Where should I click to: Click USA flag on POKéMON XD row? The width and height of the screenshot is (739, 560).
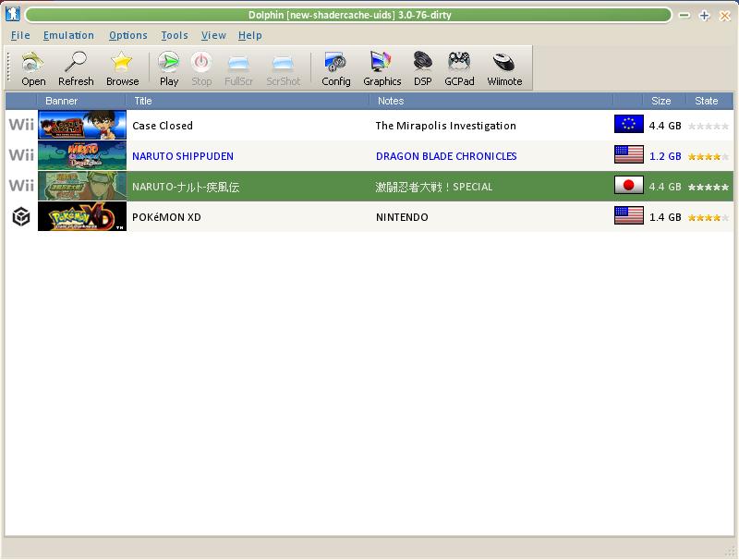pyautogui.click(x=629, y=215)
